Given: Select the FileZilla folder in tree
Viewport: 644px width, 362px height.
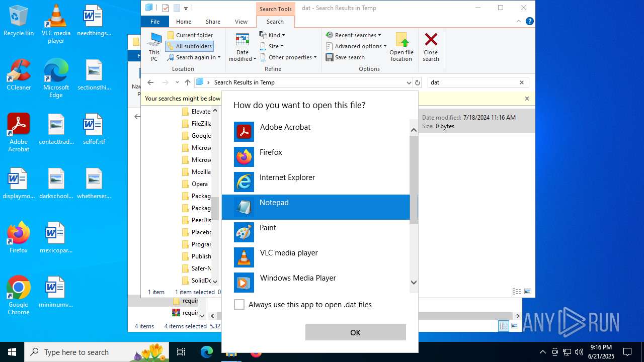Looking at the screenshot, I should point(196,124).
